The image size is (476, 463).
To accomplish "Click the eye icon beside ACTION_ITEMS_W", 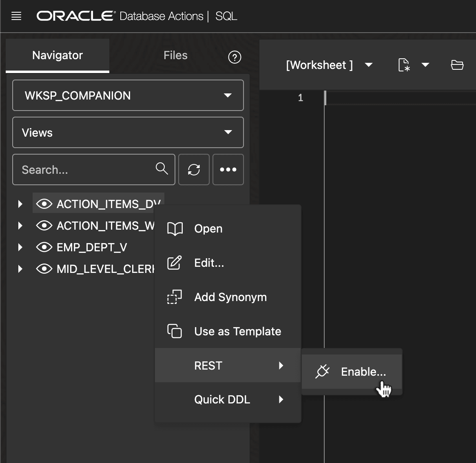I will [x=44, y=226].
